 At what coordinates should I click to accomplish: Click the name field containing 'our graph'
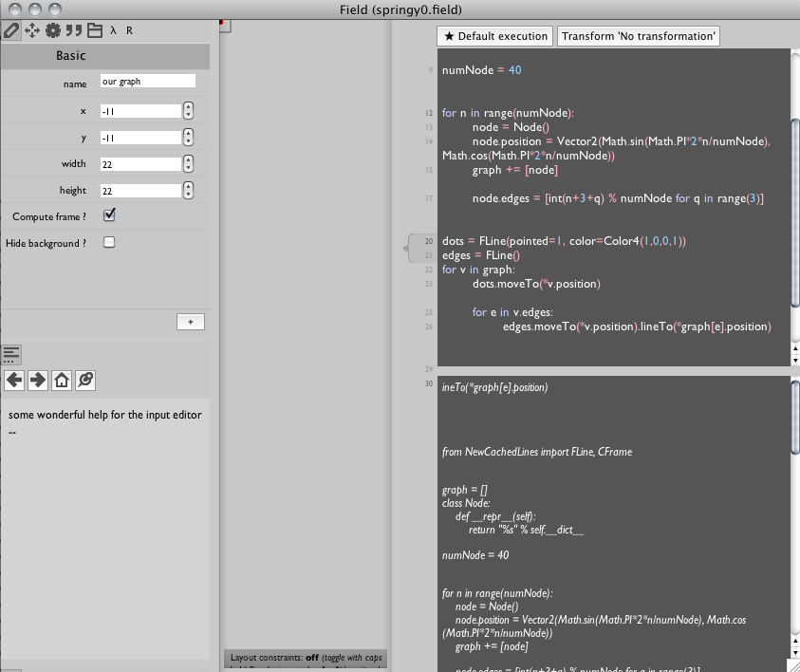147,83
